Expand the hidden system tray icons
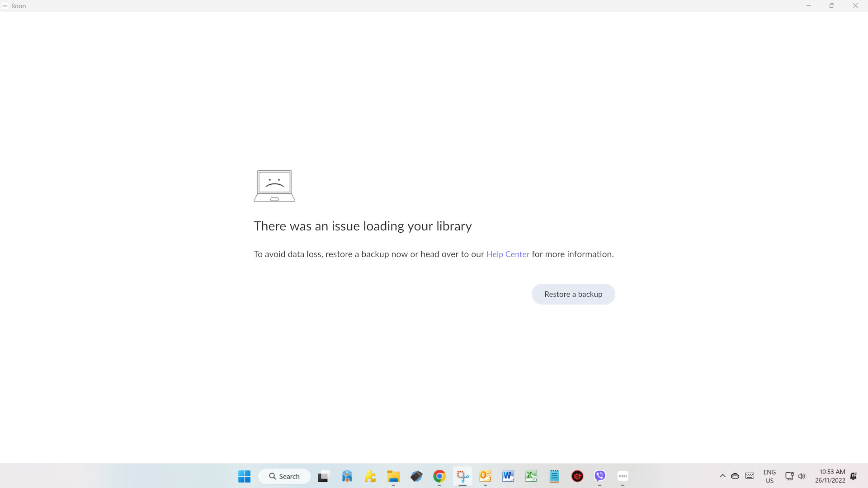 (x=722, y=476)
